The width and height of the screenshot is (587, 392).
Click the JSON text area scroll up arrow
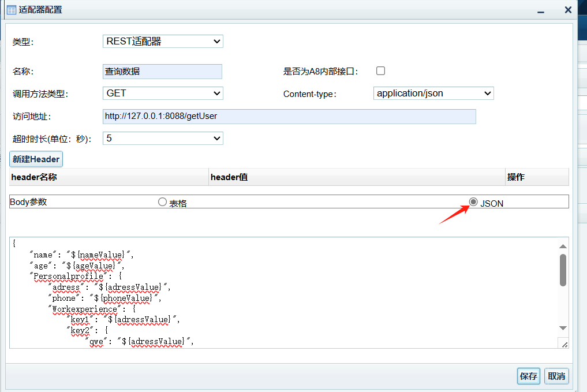click(x=563, y=247)
